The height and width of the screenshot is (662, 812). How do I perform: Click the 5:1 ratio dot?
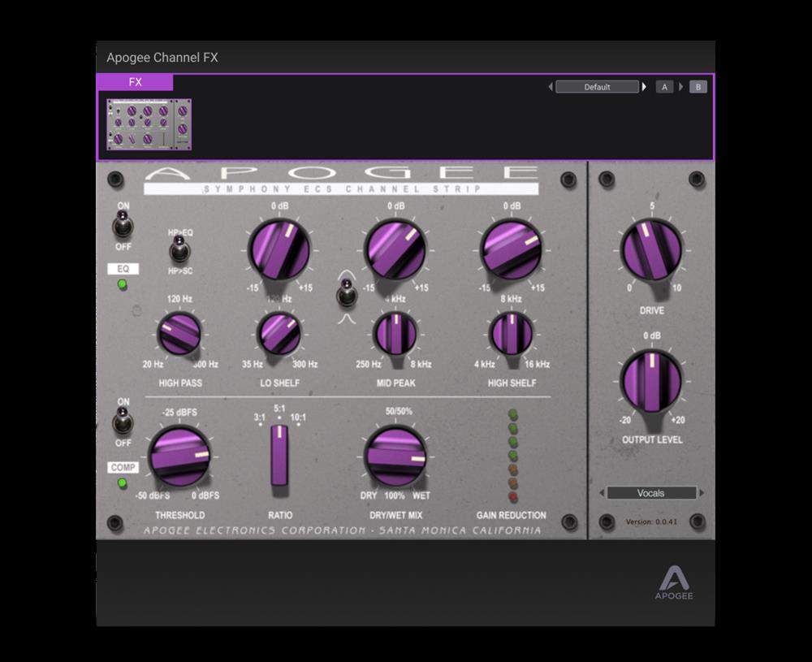pos(279,418)
